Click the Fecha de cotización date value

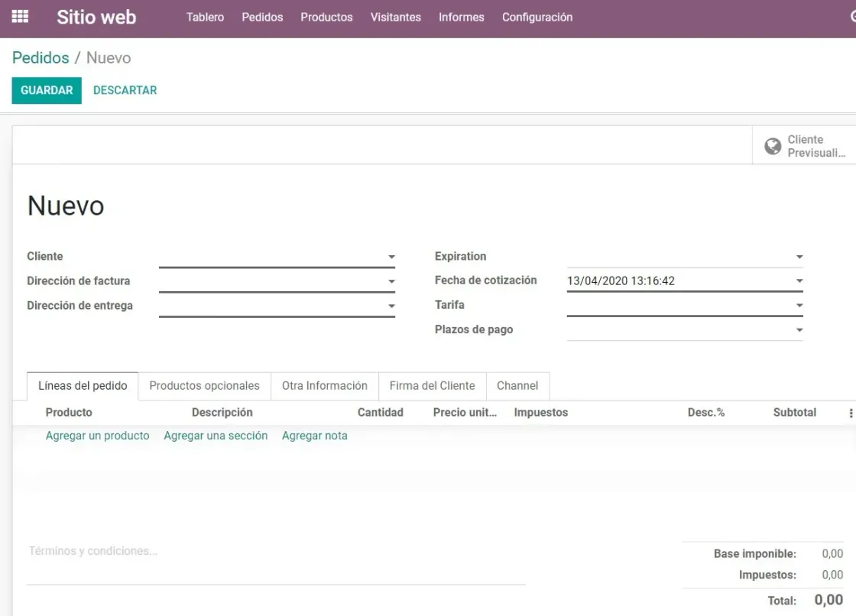click(x=621, y=280)
